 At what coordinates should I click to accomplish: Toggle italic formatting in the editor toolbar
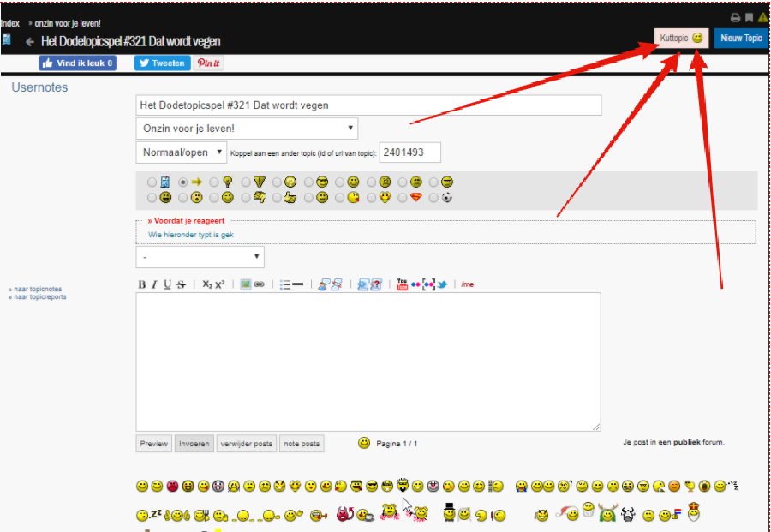[x=154, y=284]
